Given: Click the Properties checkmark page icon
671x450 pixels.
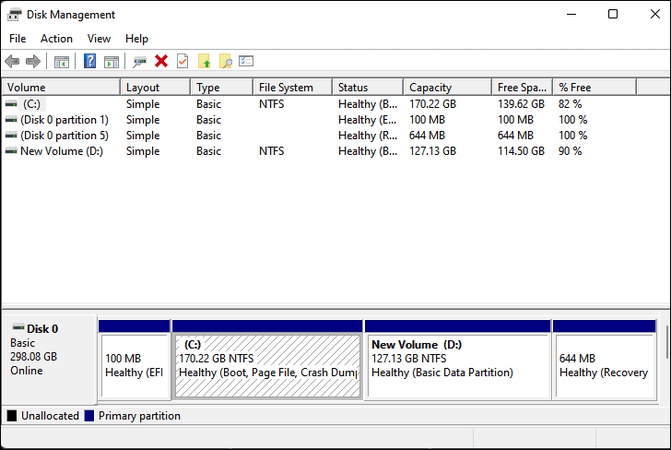Looking at the screenshot, I should (182, 61).
